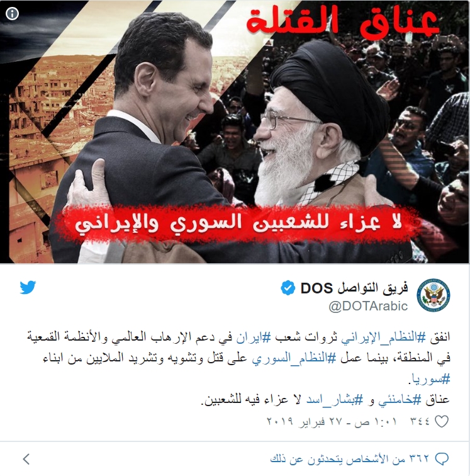Like the tweet with the heart icon
This screenshot has height=476, width=470.
tap(442, 421)
